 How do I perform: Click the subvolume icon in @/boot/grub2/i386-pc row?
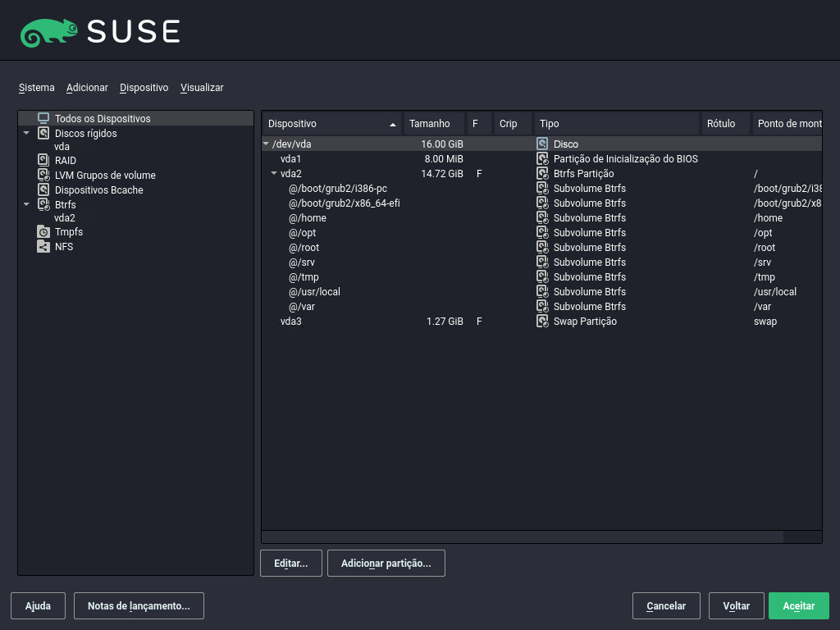pyautogui.click(x=542, y=188)
